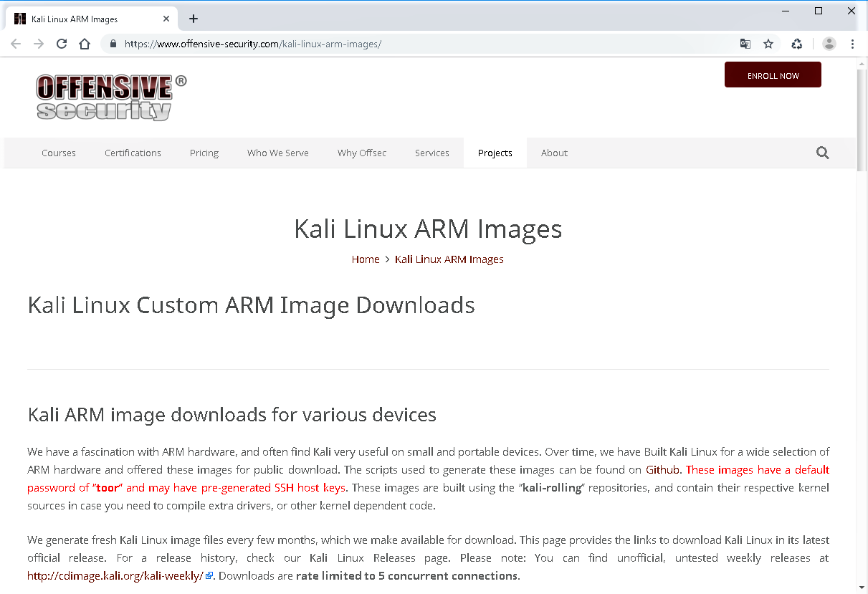
Task: Click the Kali Linux ARM Images breadcrumb
Action: coord(449,259)
